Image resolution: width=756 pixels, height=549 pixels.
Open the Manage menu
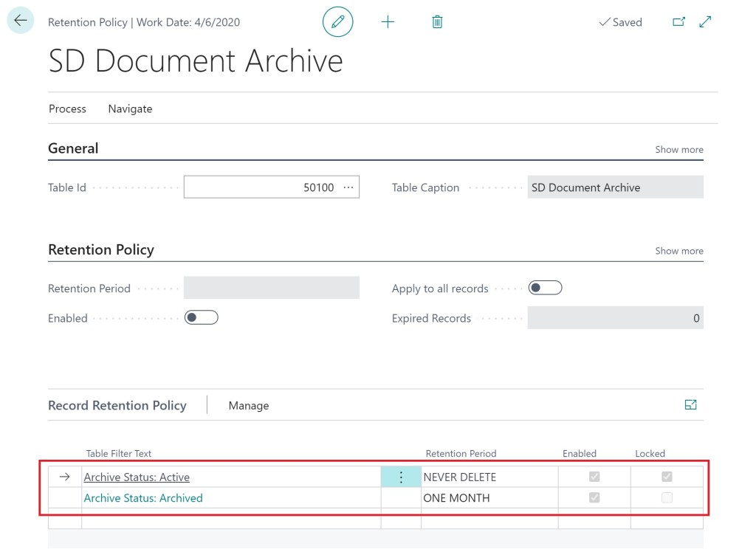[249, 406]
